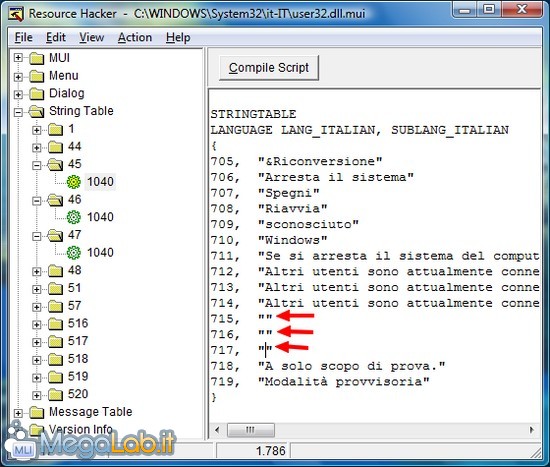550x467 pixels.
Task: Click the scroll left arrow
Action: pos(217,430)
